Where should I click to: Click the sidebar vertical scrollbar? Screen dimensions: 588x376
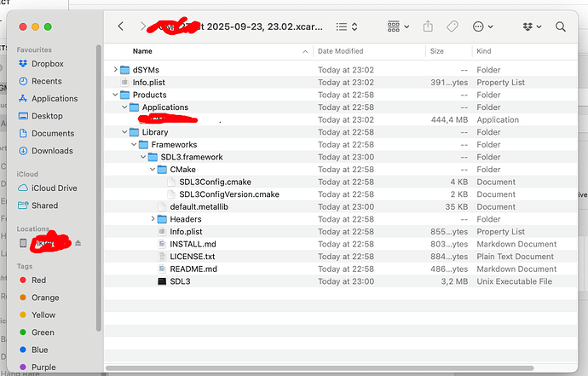99,188
